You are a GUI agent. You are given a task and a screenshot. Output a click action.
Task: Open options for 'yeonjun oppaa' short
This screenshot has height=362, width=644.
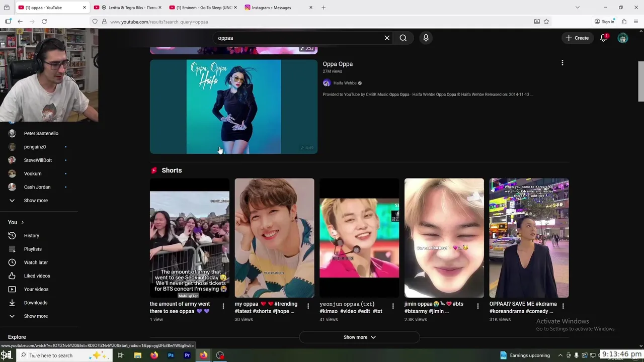point(393,306)
